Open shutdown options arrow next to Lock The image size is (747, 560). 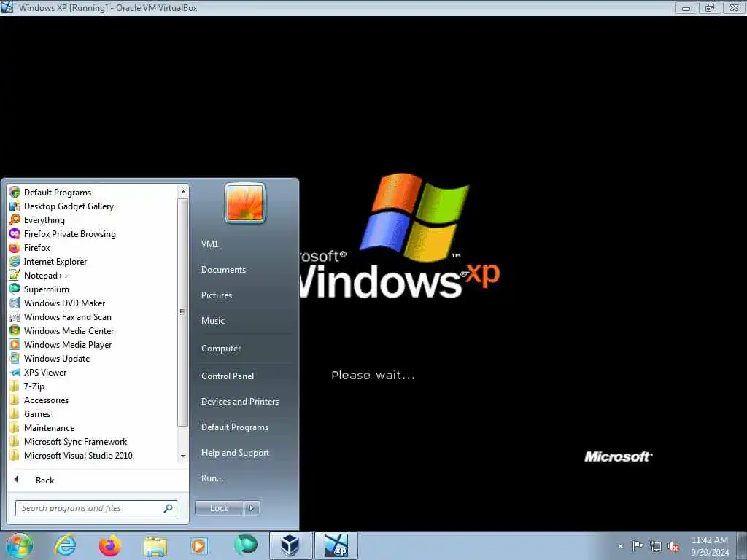(x=252, y=508)
